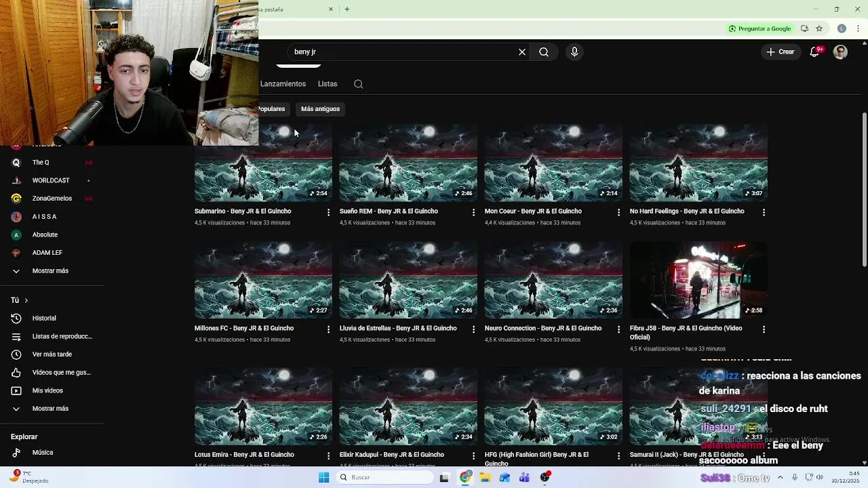Open Vídeos que me gustan
The height and width of the screenshot is (488, 868).
pos(52,373)
